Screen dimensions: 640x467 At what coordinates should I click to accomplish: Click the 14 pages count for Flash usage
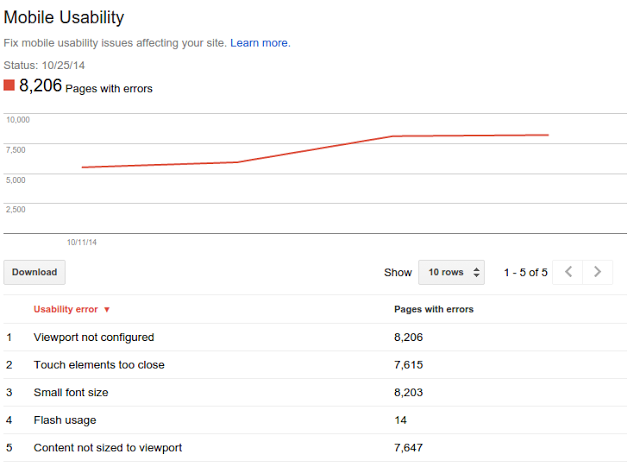click(x=401, y=420)
